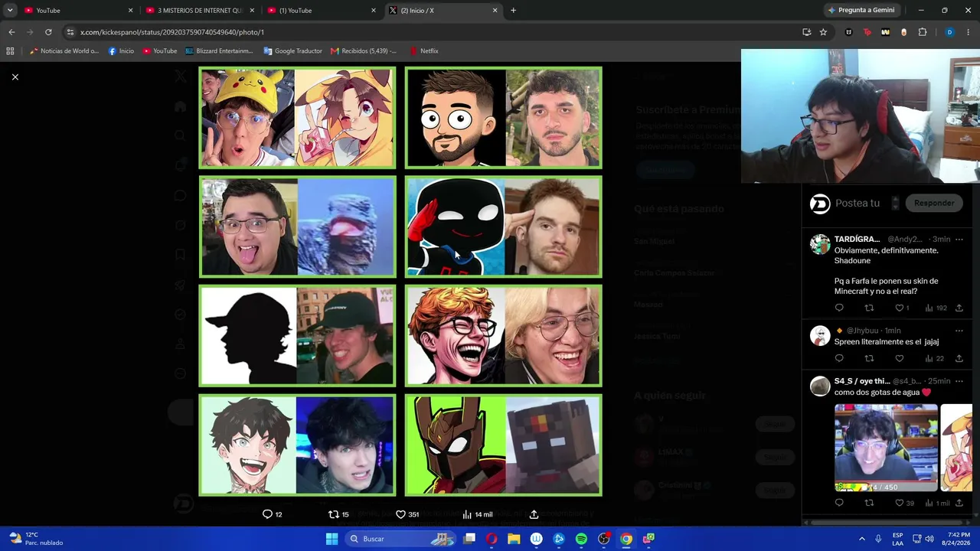Screen dimensions: 980x551
Task: Share the TARDÍGRA... comment
Action: click(959, 308)
